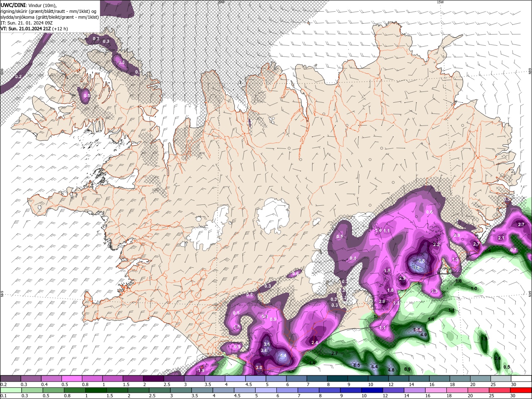Click the 4.9 precipitation value on the map
This screenshot has height=399, width=532.
tap(424, 335)
